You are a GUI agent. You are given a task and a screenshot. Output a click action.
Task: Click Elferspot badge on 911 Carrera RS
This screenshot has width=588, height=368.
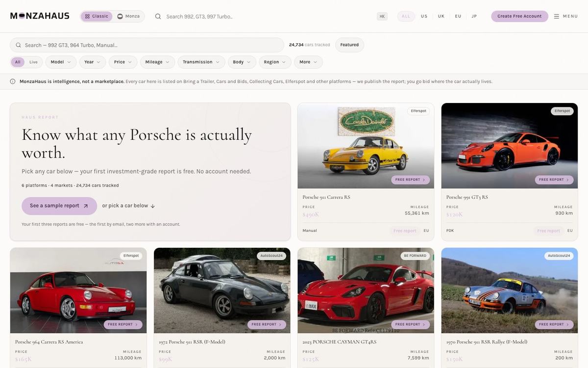(x=418, y=111)
